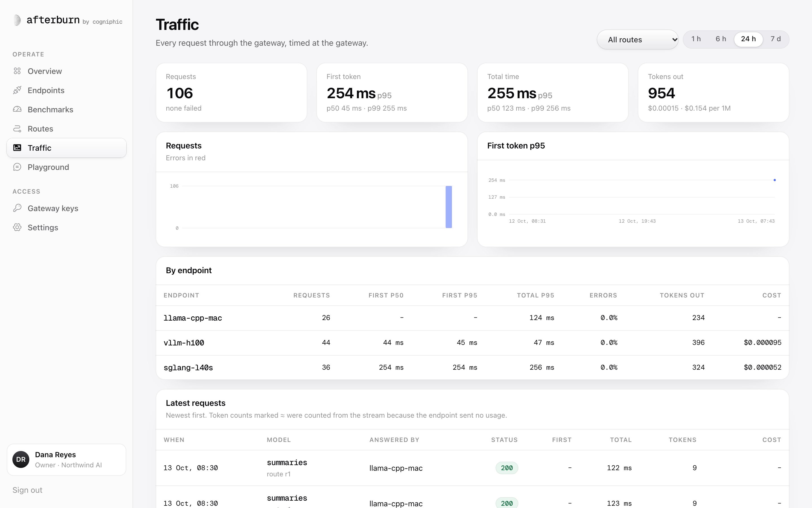The width and height of the screenshot is (812, 508).
Task: Open Settings from sidebar
Action: 67,227
